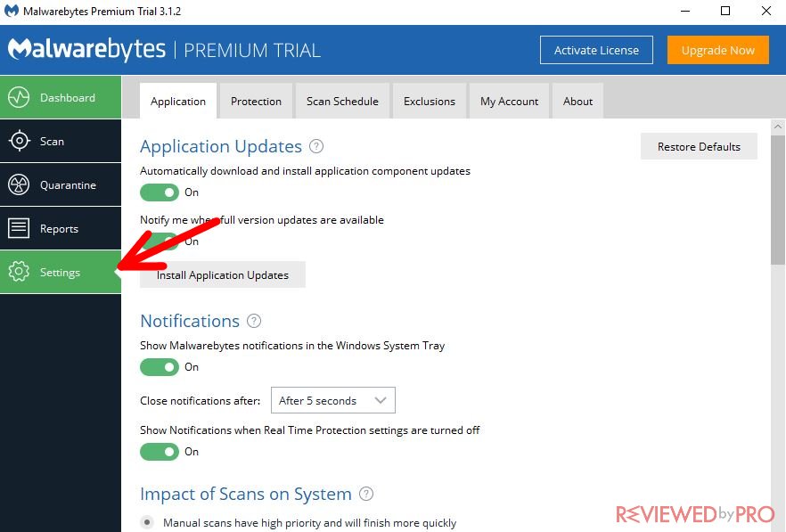
Task: Click the Scan crosshair icon
Action: point(19,141)
